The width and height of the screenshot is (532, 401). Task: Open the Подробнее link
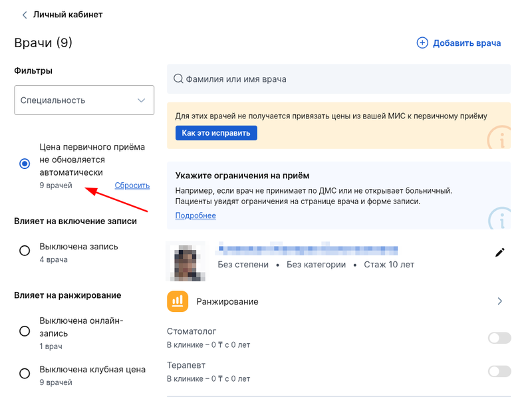point(196,215)
